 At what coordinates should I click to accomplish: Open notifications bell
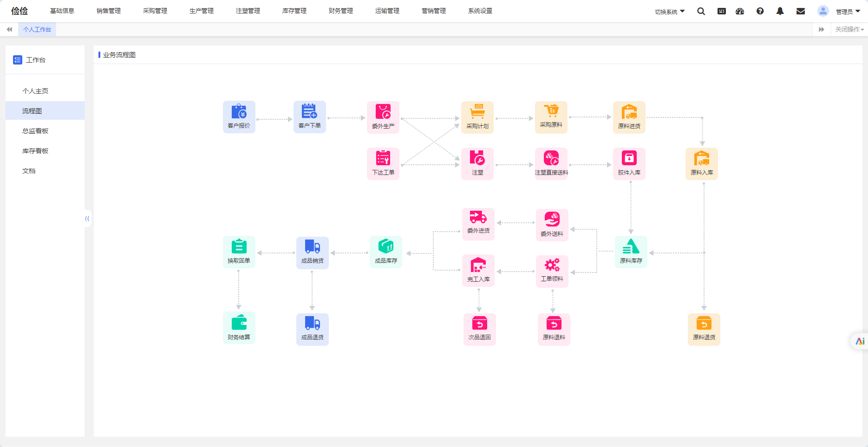coord(780,11)
